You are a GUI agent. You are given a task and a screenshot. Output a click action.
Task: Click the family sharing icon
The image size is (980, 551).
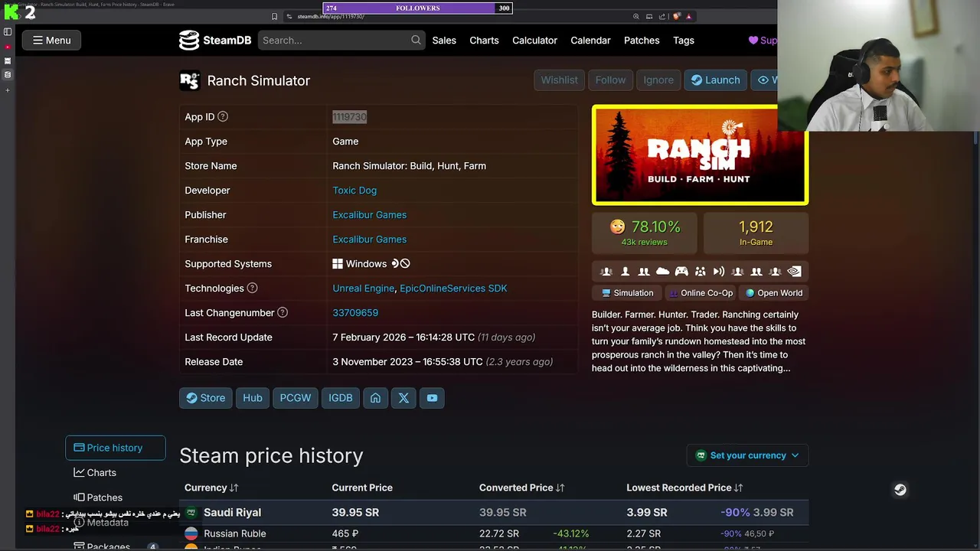(x=701, y=271)
